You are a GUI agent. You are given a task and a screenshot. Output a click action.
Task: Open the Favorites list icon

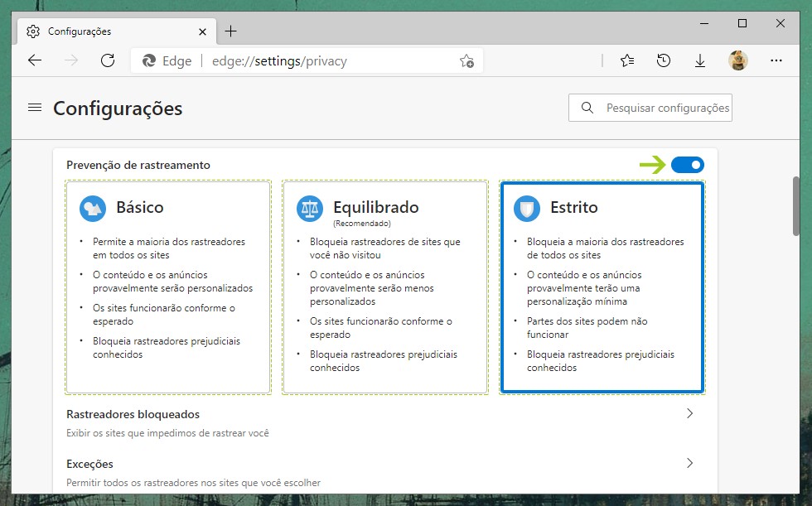(627, 60)
